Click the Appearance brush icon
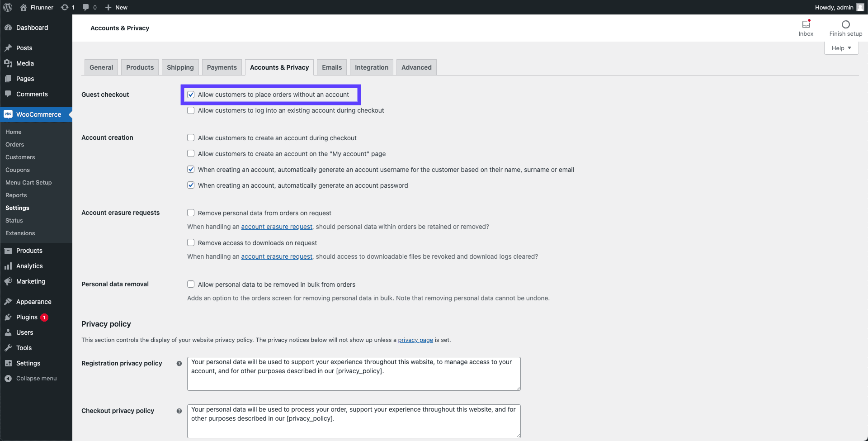Image resolution: width=868 pixels, height=441 pixels. click(x=8, y=302)
